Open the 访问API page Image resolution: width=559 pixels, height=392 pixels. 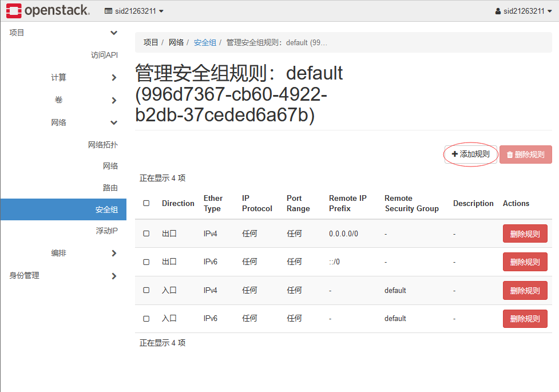point(104,55)
